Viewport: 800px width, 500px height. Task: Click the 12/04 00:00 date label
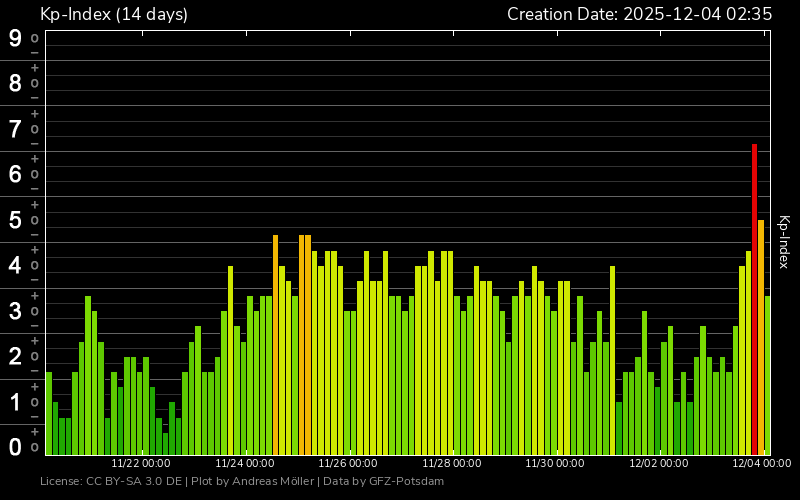pyautogui.click(x=761, y=463)
